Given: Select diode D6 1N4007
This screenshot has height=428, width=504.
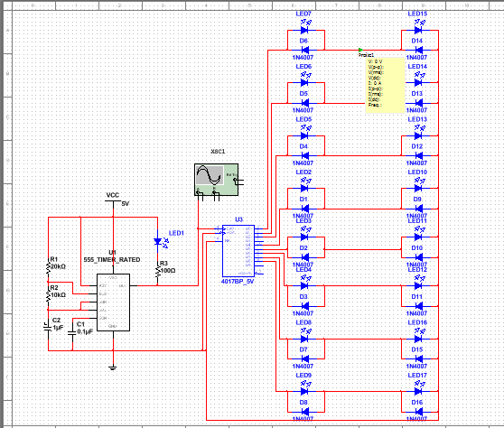Looking at the screenshot, I should (304, 50).
